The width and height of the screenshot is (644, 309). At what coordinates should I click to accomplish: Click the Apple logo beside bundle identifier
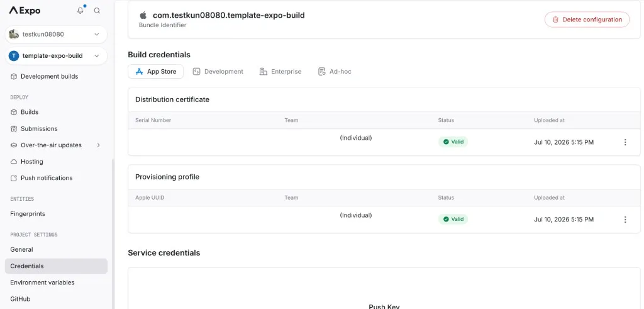pyautogui.click(x=143, y=15)
